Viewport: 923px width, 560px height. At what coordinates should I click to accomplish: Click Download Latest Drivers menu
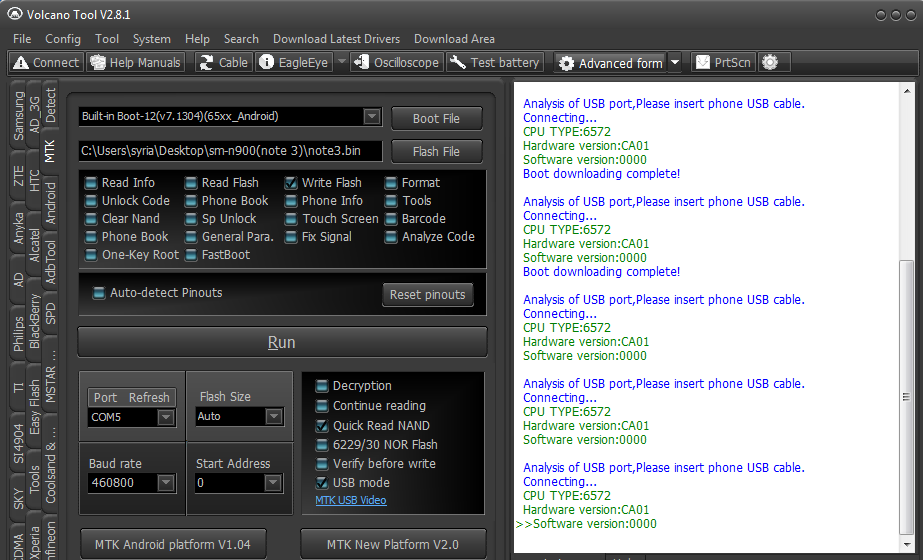point(336,39)
